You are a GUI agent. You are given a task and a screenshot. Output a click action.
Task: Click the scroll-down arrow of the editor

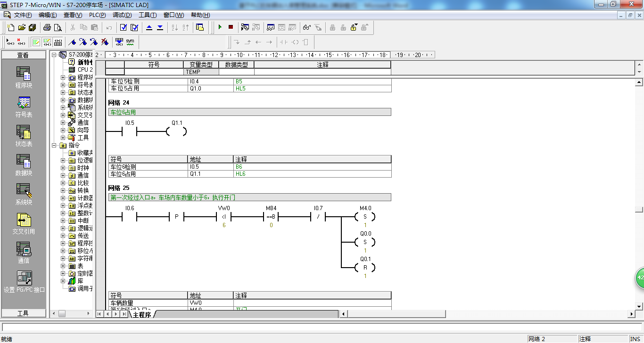coord(639,306)
